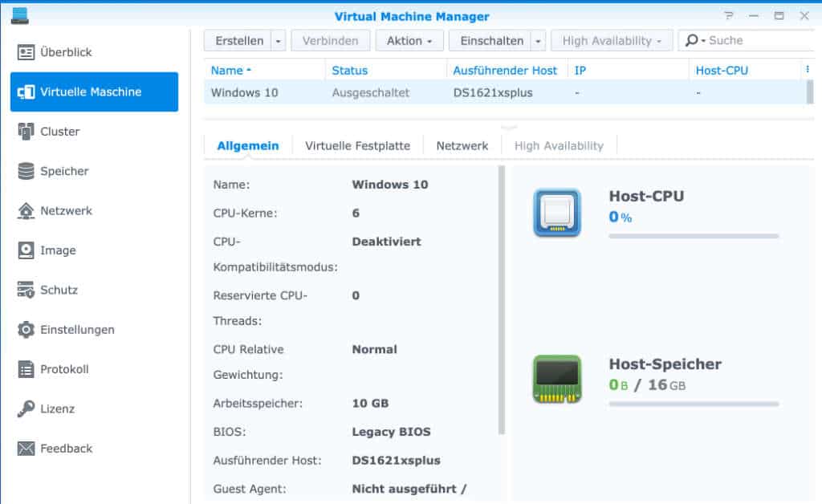Image resolution: width=822 pixels, height=504 pixels.
Task: Switch to the Virtuelle Festplatte tab
Action: (357, 145)
